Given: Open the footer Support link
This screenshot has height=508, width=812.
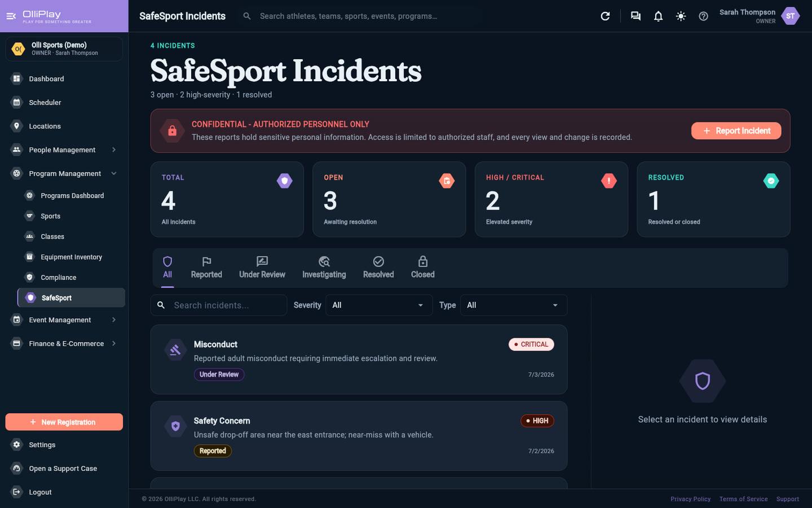Looking at the screenshot, I should pyautogui.click(x=787, y=499).
